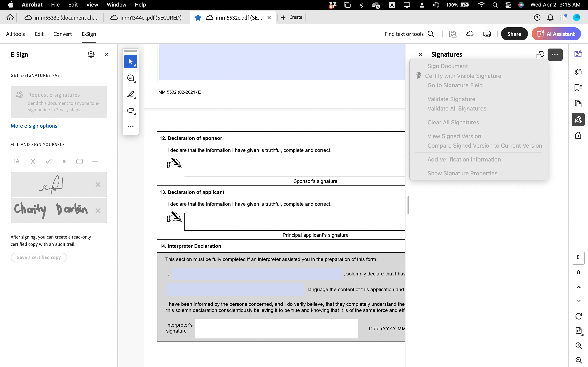Zoom in with the magnifier plus icon
588x367 pixels.
pyautogui.click(x=579, y=345)
